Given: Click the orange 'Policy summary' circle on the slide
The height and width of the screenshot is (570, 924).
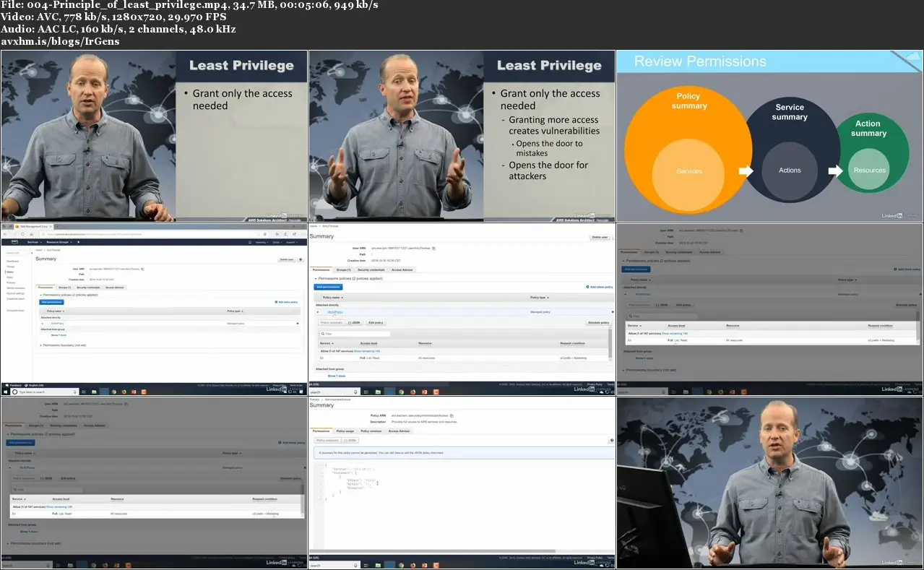Looking at the screenshot, I should [x=687, y=149].
